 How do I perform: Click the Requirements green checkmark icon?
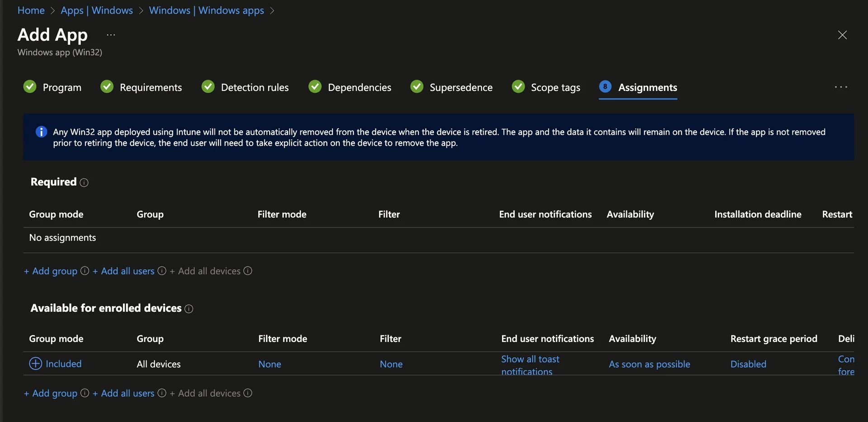tap(107, 86)
